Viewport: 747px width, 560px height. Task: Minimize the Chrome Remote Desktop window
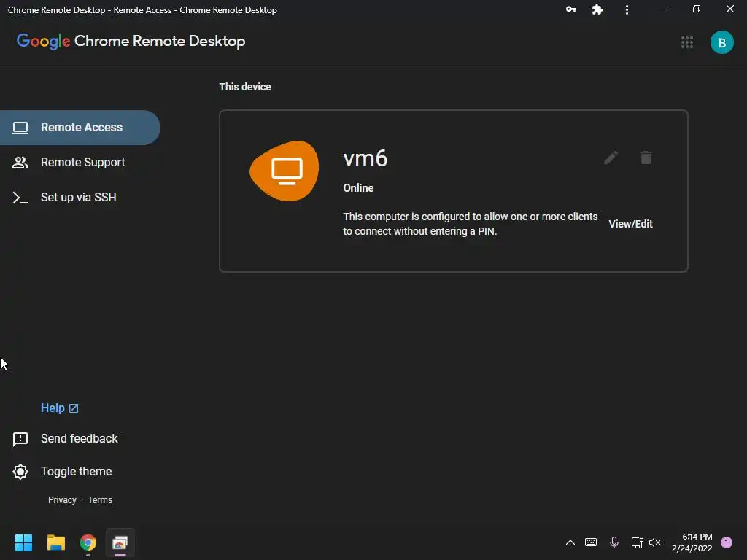pyautogui.click(x=662, y=9)
